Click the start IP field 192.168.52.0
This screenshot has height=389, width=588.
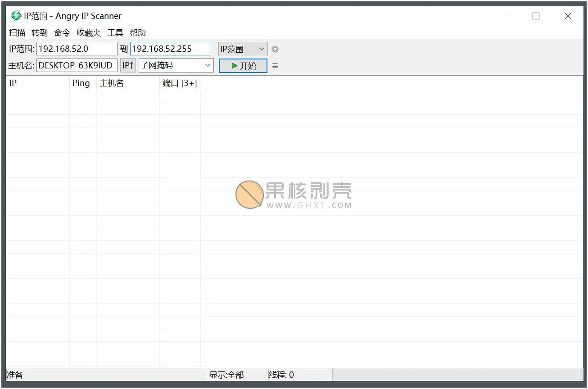point(77,49)
